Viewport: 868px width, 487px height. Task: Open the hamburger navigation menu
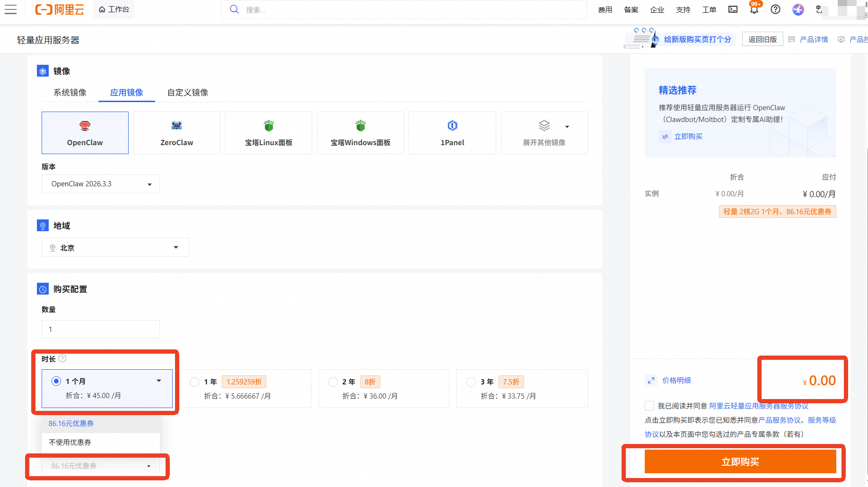[x=10, y=9]
